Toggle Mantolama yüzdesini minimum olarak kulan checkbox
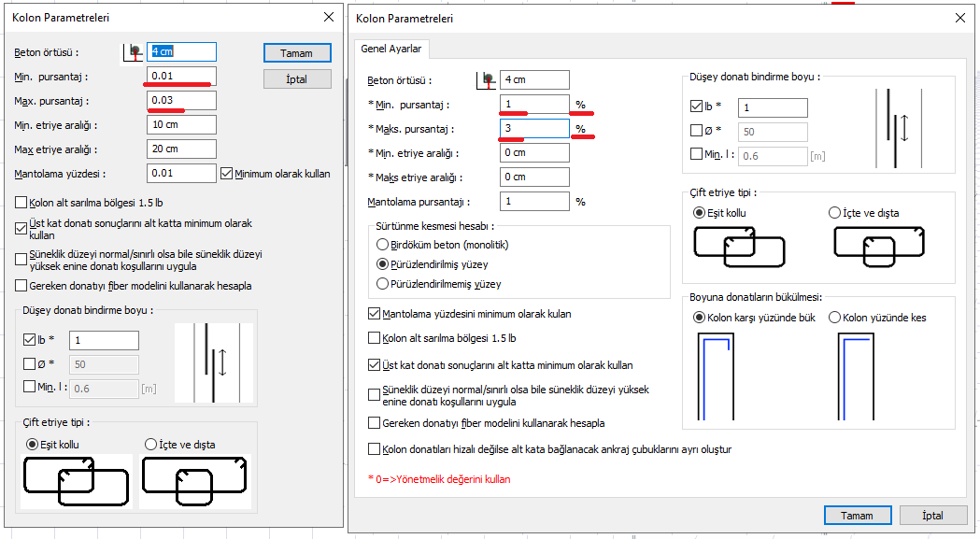Viewport: 980px width, 539px height. point(375,314)
